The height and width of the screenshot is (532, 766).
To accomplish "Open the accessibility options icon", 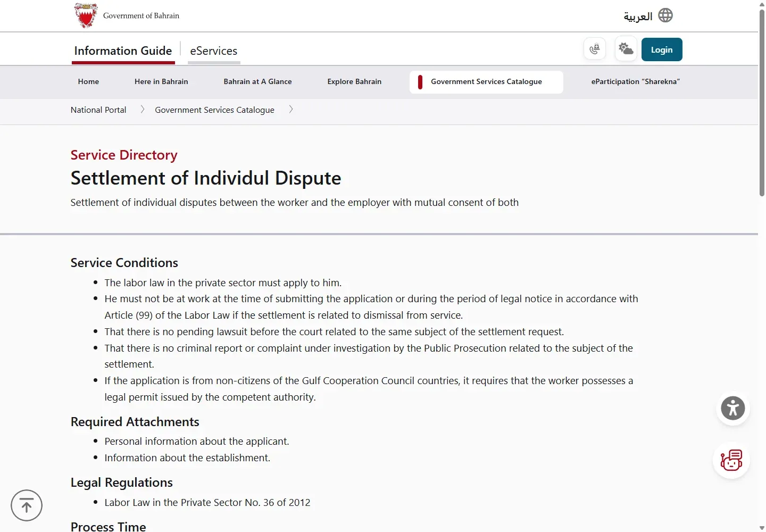I will [x=733, y=409].
